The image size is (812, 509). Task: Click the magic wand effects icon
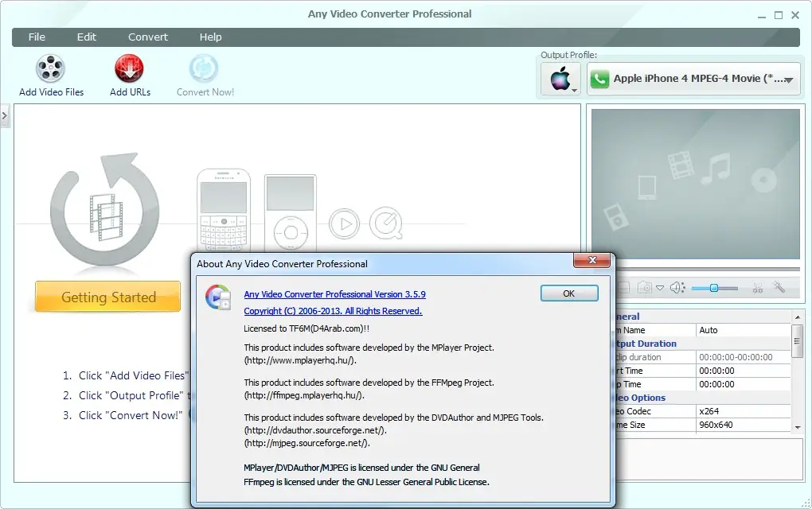779,286
